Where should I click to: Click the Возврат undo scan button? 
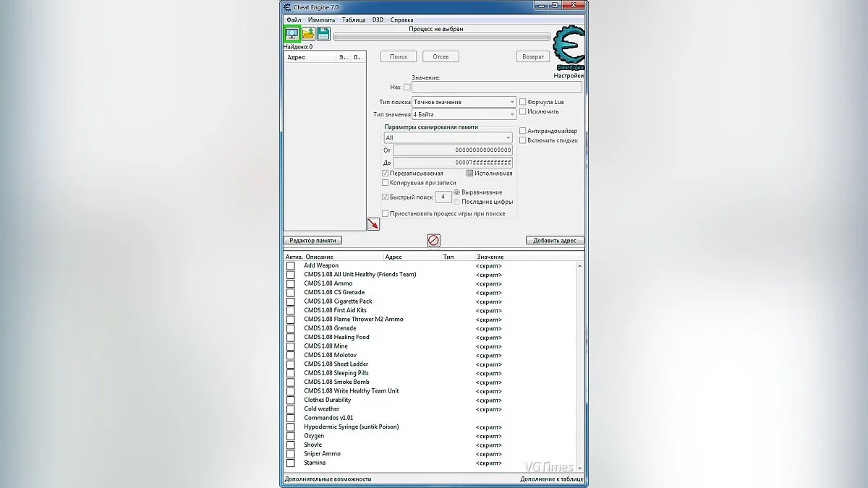point(533,56)
